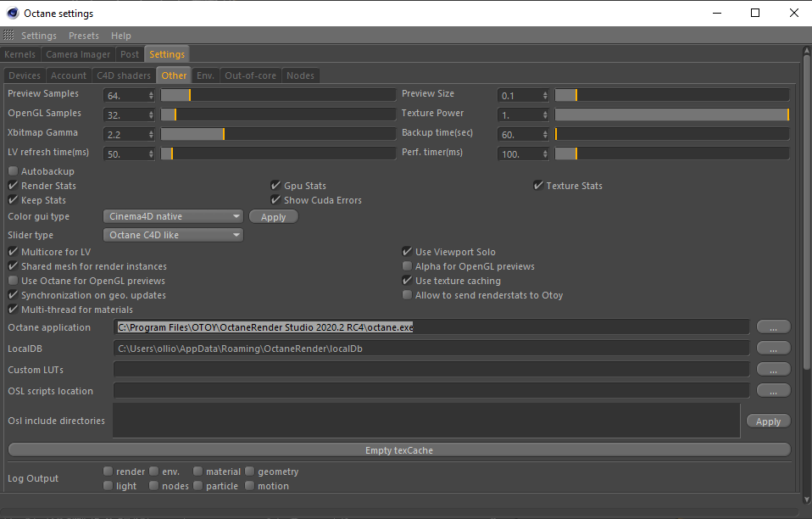Enable particle log output checkbox
Screen dimensions: 812x519
(197, 486)
